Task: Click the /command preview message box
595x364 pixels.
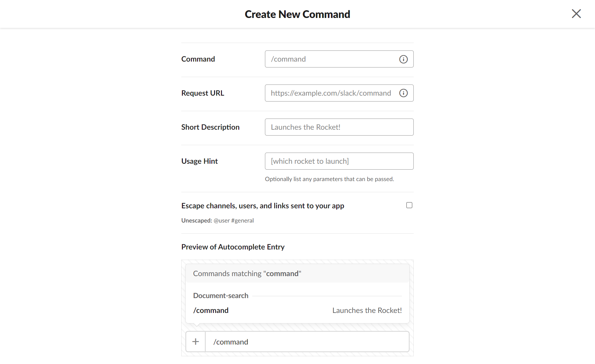Action: pyautogui.click(x=307, y=342)
